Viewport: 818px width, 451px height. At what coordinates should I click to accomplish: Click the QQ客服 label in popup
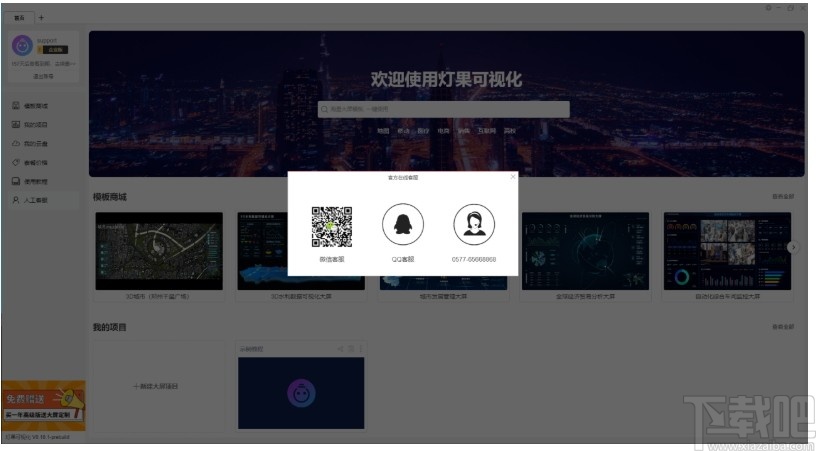403,259
